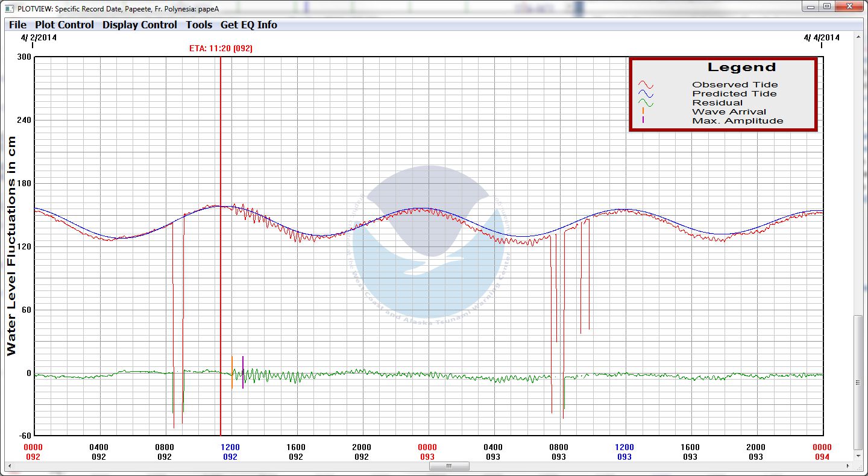868x476 pixels.
Task: Open the Get EQ Info menu
Action: 249,25
